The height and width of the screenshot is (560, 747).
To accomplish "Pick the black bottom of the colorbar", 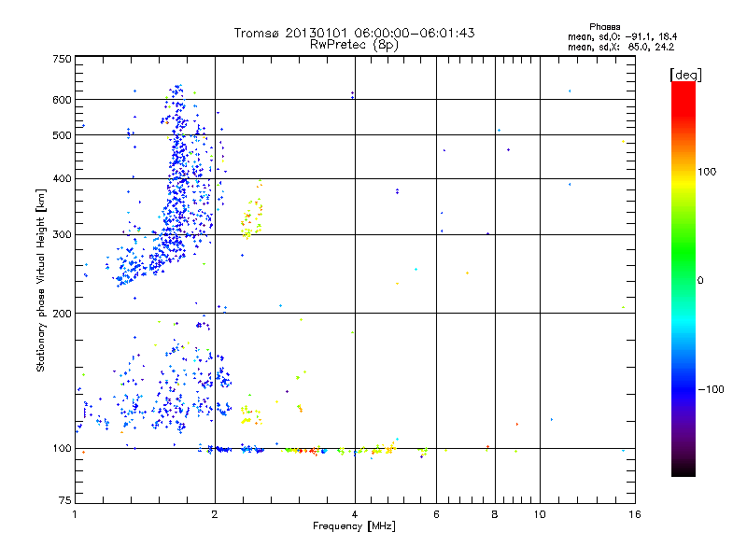I will (x=684, y=469).
